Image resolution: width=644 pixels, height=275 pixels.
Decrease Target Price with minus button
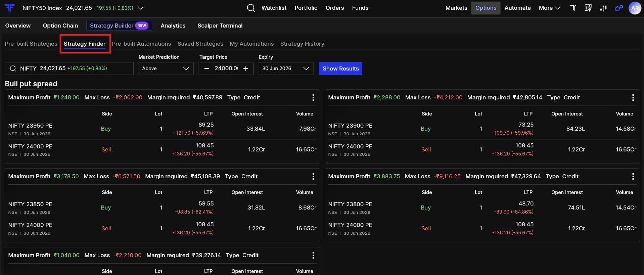(x=207, y=68)
